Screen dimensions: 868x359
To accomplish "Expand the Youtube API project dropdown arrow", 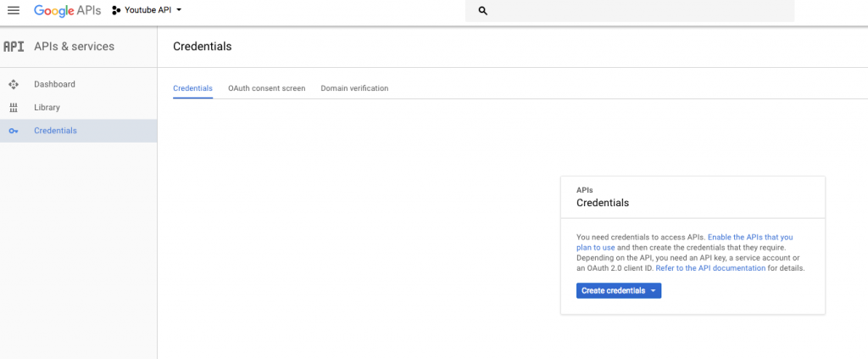I will click(x=179, y=10).
